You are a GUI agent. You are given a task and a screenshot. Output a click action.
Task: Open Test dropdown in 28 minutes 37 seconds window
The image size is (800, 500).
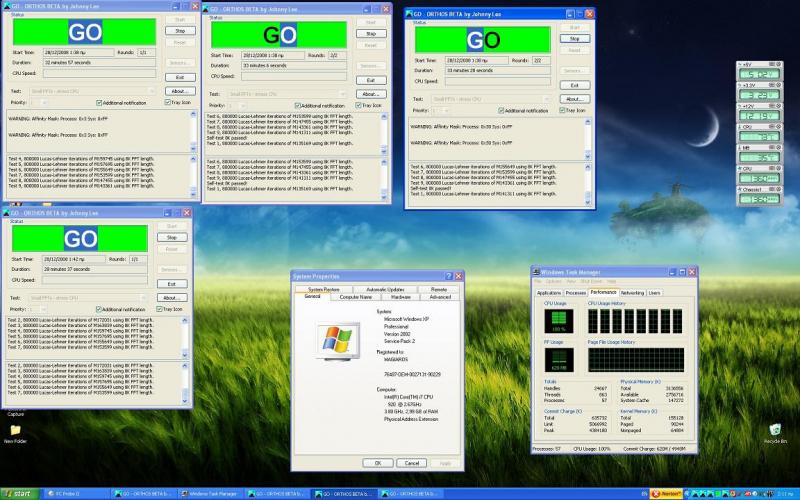(x=83, y=297)
